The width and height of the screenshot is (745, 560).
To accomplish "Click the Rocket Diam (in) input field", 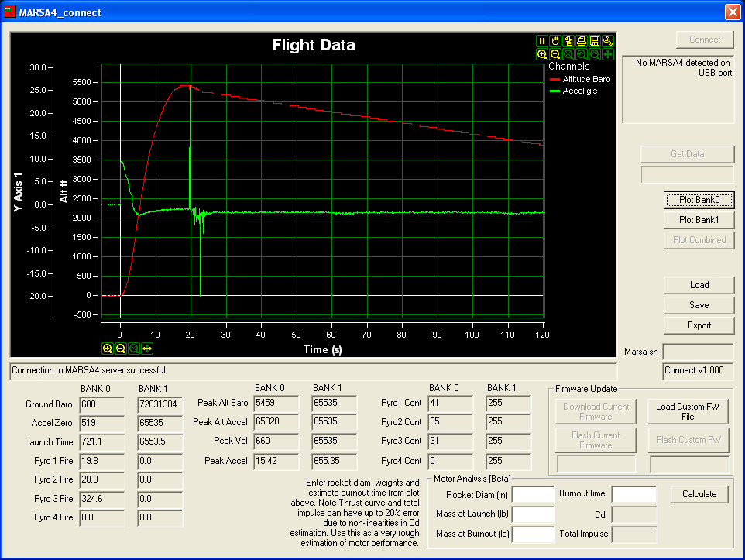I will coord(533,494).
